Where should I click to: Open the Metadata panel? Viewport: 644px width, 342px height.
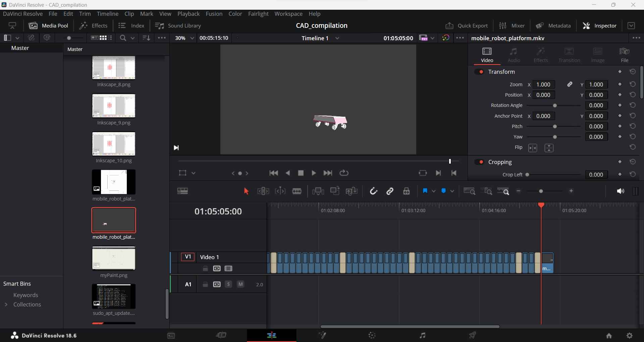point(553,25)
